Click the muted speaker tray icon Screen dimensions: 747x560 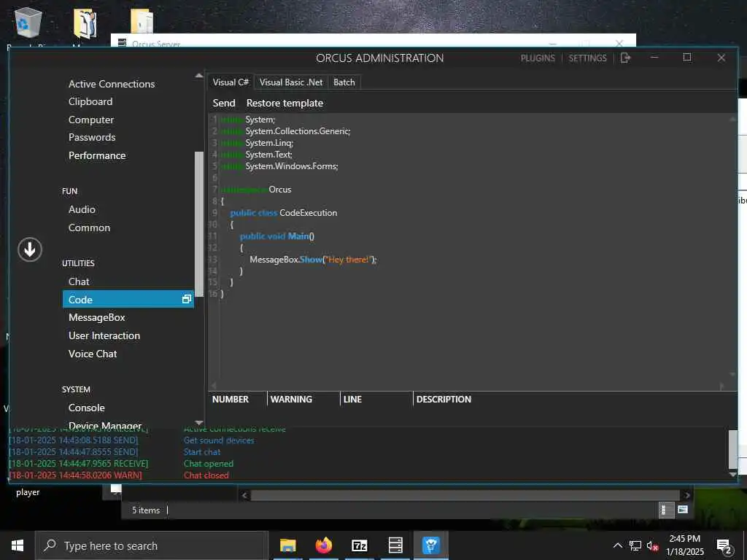(x=652, y=545)
